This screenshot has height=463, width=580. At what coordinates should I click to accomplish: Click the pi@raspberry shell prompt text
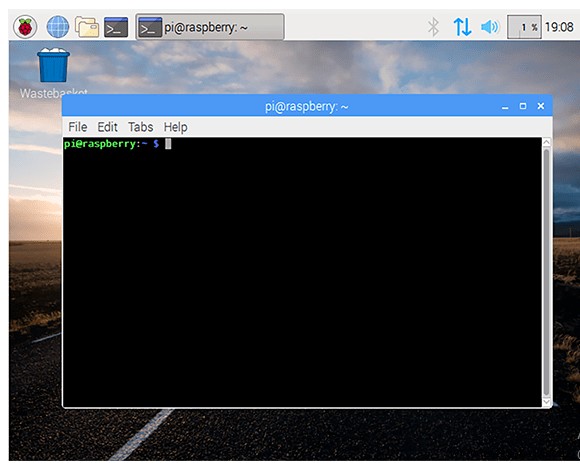click(111, 144)
